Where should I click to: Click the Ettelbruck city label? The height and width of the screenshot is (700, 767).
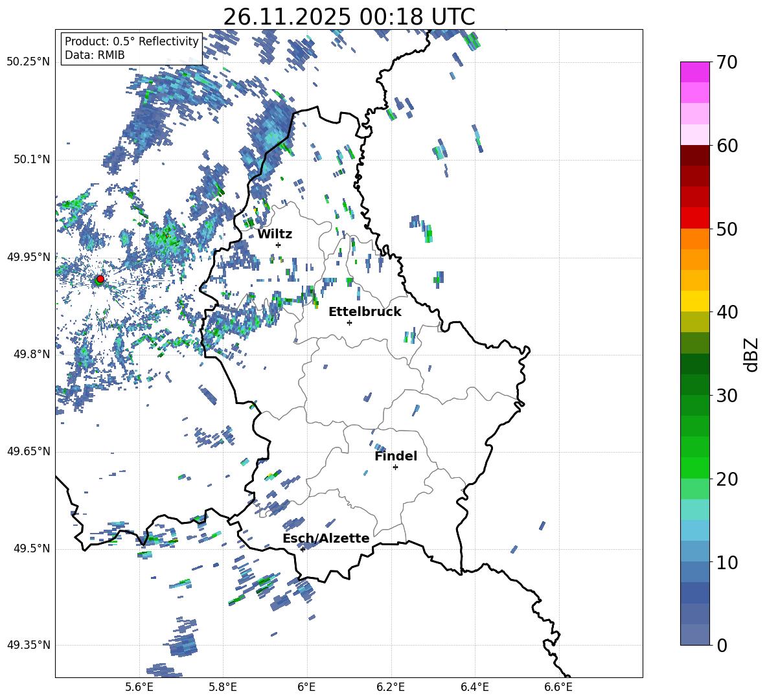365,312
